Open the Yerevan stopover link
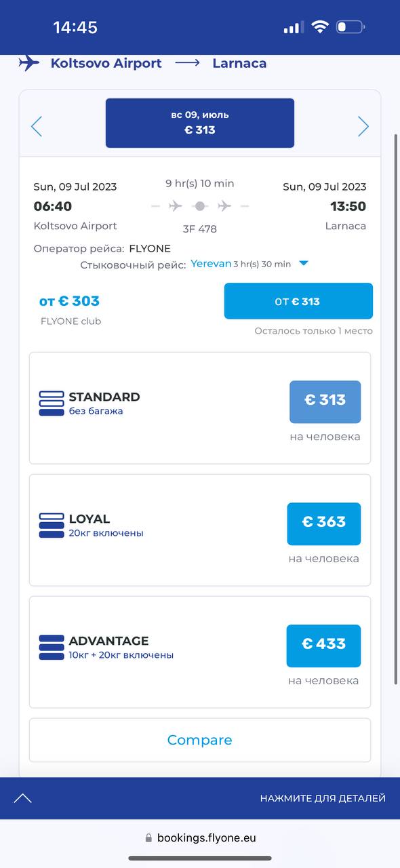The width and height of the screenshot is (400, 868). [210, 263]
